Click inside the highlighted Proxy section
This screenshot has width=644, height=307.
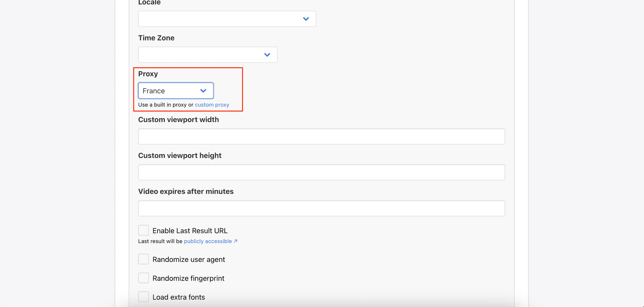[188, 90]
